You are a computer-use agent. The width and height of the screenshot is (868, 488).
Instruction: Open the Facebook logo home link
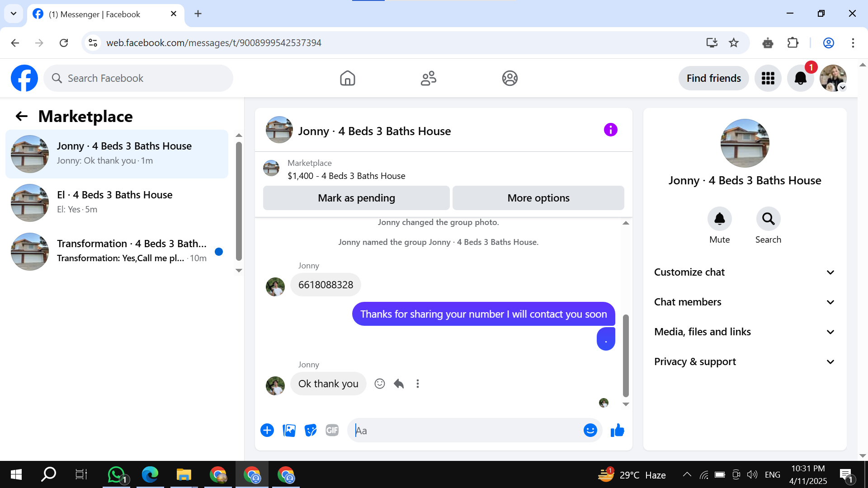[24, 78]
